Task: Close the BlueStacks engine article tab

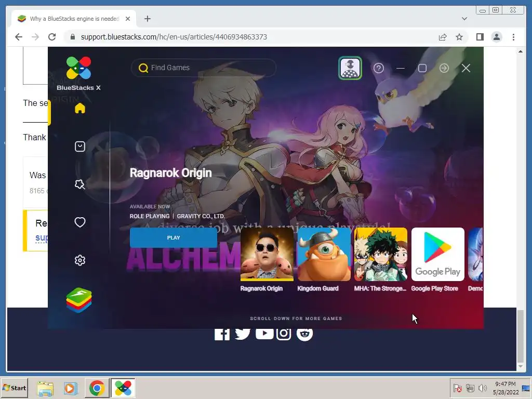Action: pos(128,19)
